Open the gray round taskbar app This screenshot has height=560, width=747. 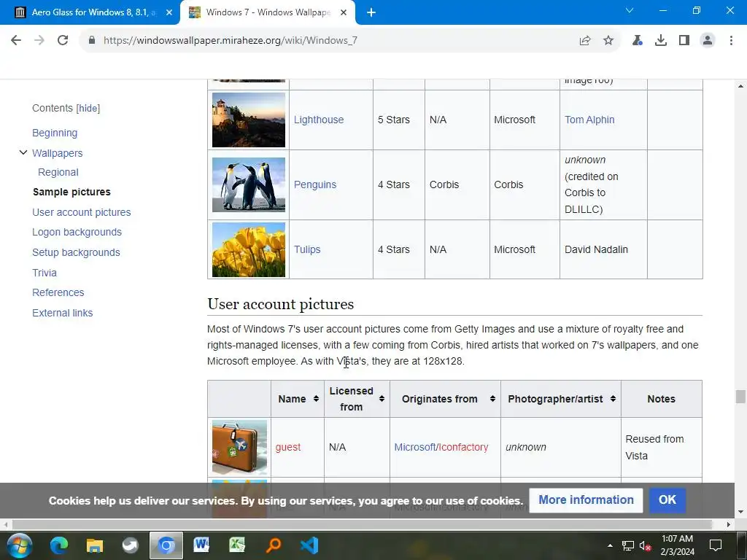point(130,545)
